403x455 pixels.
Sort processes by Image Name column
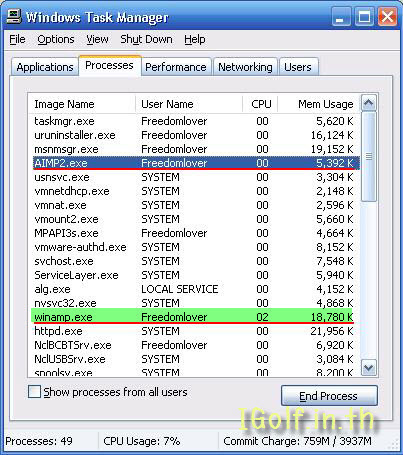82,104
